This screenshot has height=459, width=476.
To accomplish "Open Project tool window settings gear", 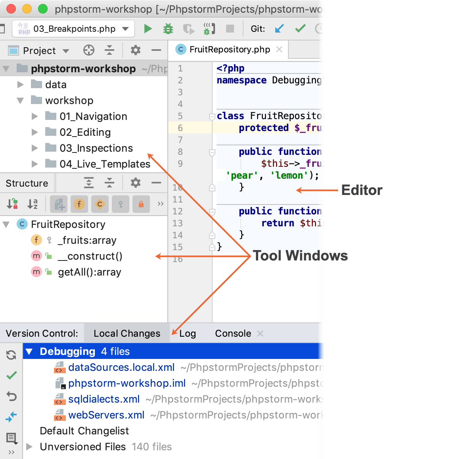I will coord(136,50).
